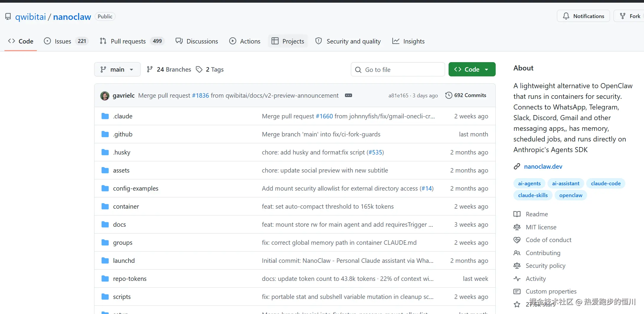This screenshot has height=314, width=644.
Task: Focus the Go to file search field
Action: click(x=398, y=69)
